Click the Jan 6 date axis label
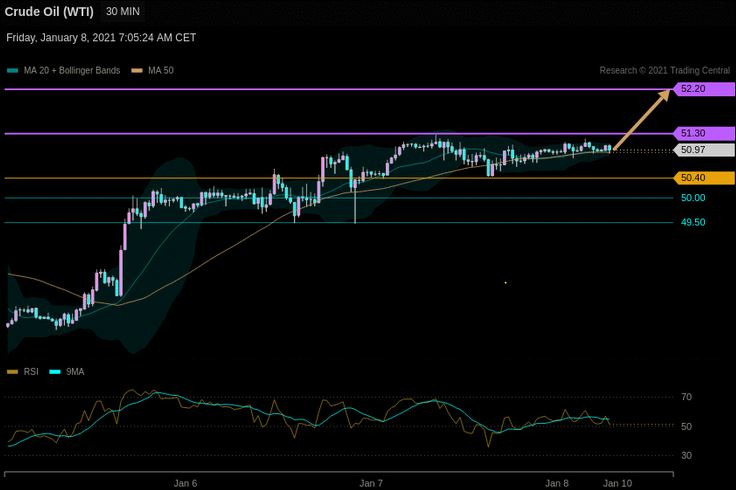736x490 pixels. [x=185, y=483]
